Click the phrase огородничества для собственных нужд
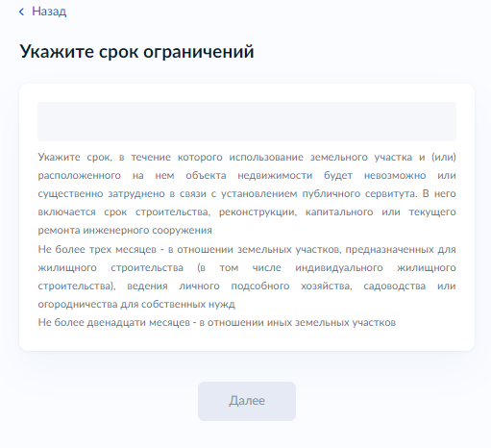Image resolution: width=491 pixels, height=448 pixels. point(136,304)
